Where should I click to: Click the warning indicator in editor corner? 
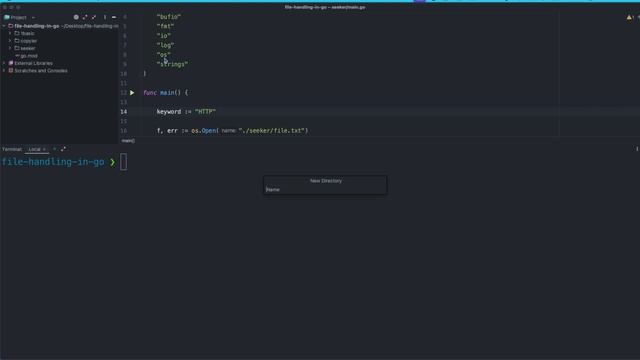[x=629, y=18]
